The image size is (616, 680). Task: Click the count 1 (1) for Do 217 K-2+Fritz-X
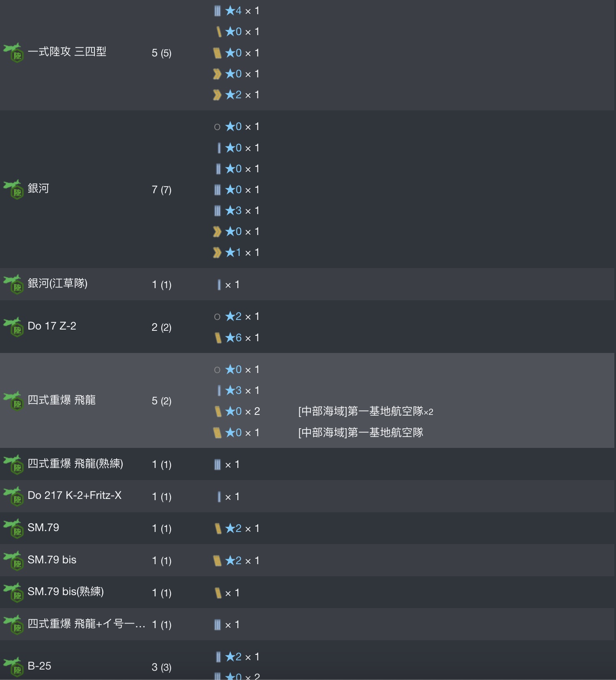tap(161, 497)
